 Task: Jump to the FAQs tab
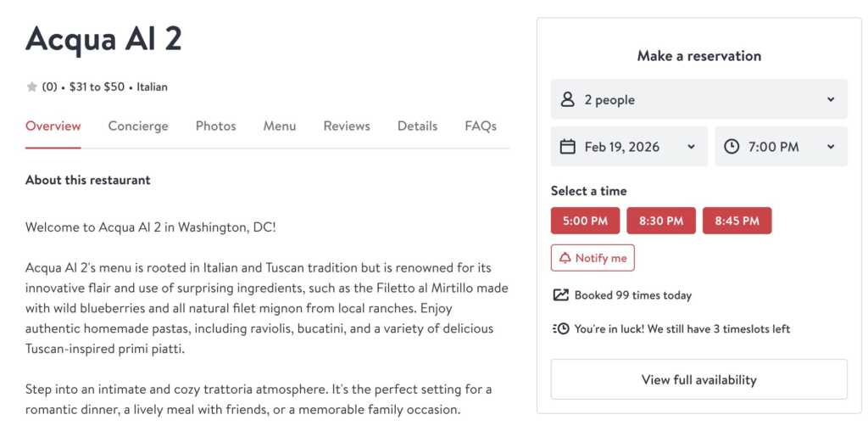481,126
